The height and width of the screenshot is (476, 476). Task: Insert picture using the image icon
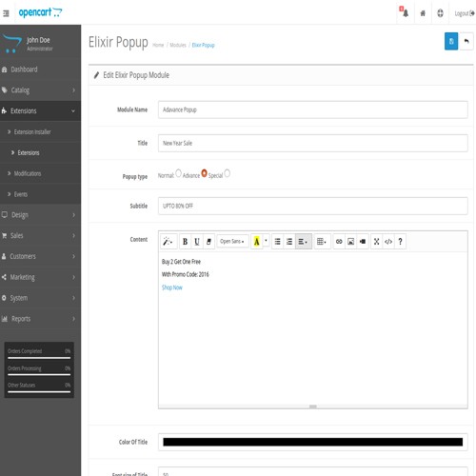click(350, 242)
